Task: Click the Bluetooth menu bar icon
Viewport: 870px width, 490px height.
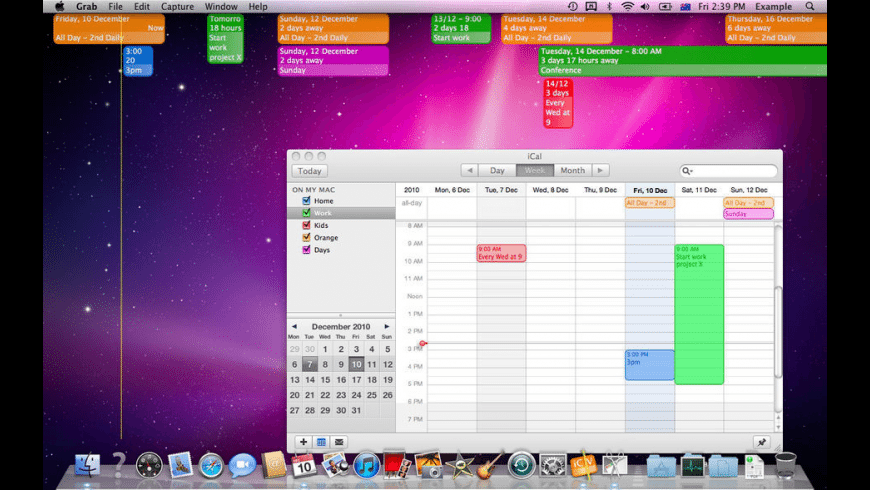Action: [609, 7]
